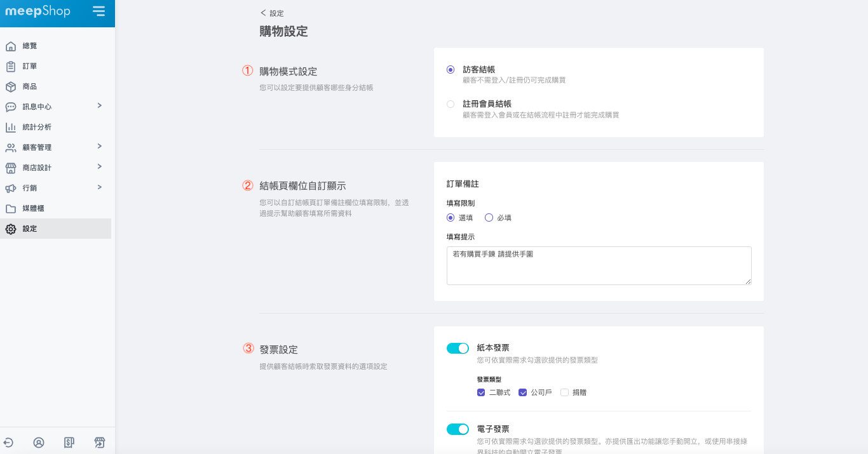The image size is (868, 454).
Task: Expand the 訊息中心 submenu arrow
Action: [100, 106]
